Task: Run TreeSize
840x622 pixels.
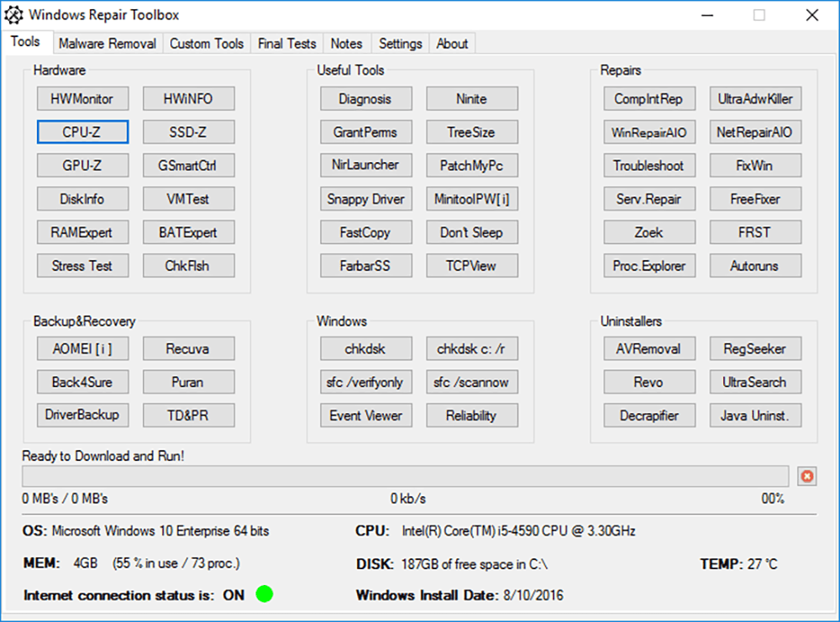Action: [472, 132]
